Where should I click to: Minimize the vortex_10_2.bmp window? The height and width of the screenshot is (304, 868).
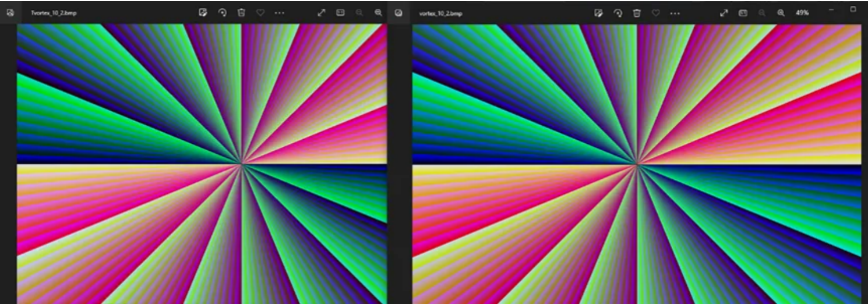(x=831, y=9)
